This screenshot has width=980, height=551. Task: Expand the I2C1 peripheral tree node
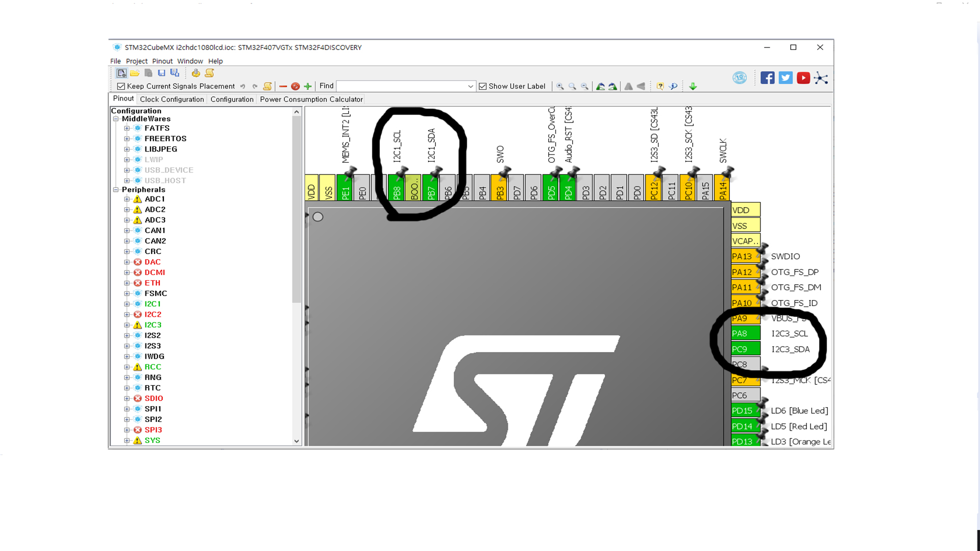[127, 304]
